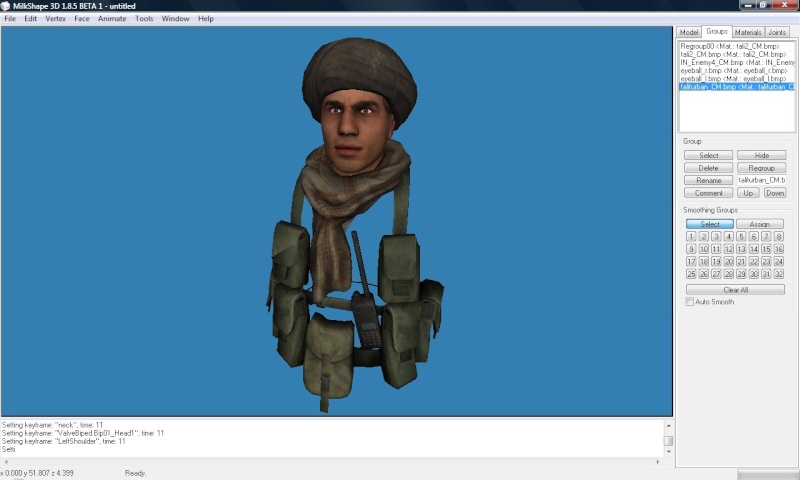Click the Hide group button
Viewport: 800px width, 480px height.
pyautogui.click(x=762, y=155)
